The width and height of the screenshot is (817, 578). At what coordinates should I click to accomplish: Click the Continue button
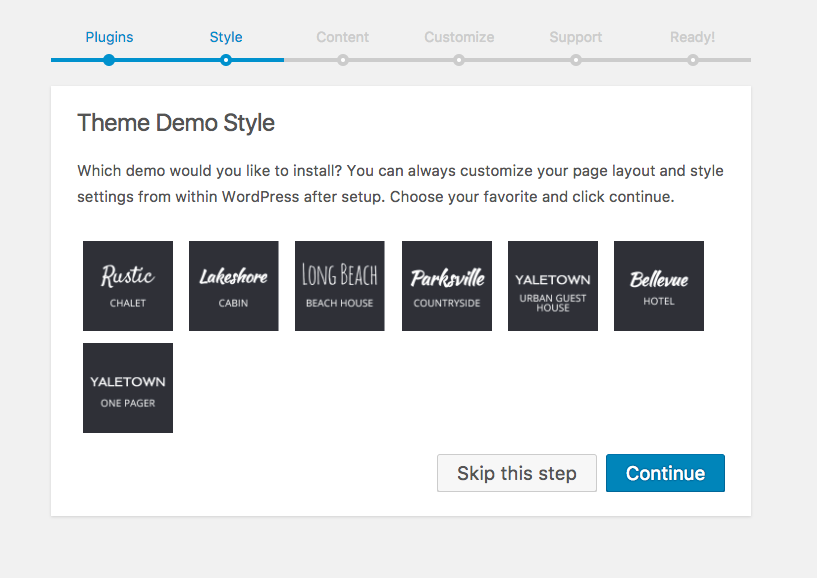click(665, 473)
